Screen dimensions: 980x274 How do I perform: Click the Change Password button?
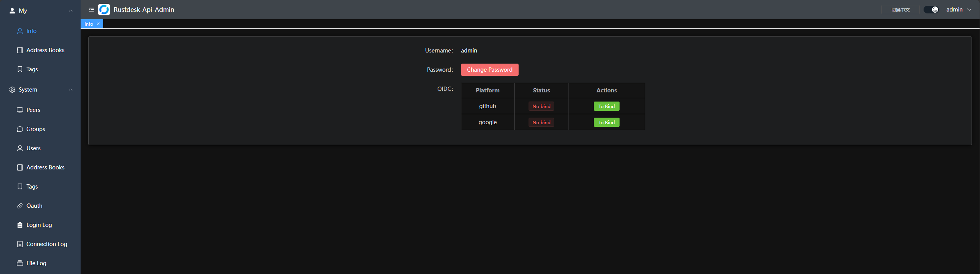[489, 70]
